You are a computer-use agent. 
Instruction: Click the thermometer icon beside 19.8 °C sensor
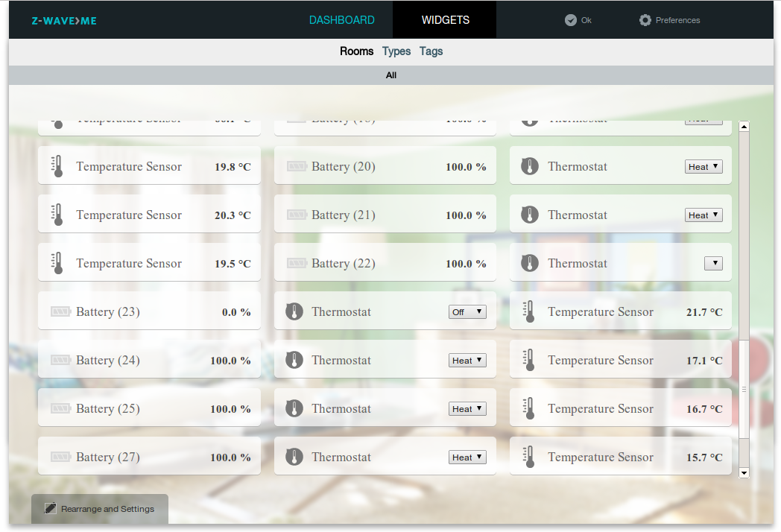[57, 166]
